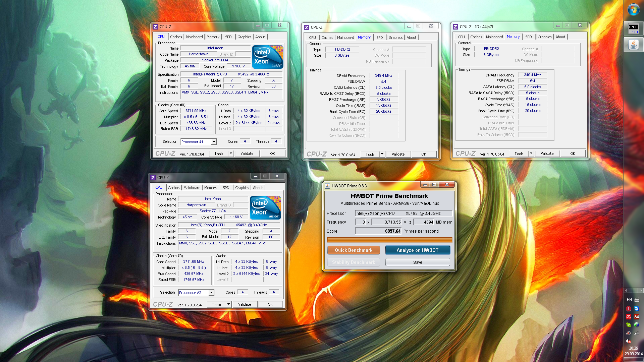Screen dimensions: 644x362
Task: Click DRAM Frequency 349.4 MHz in middle window
Action: click(384, 75)
